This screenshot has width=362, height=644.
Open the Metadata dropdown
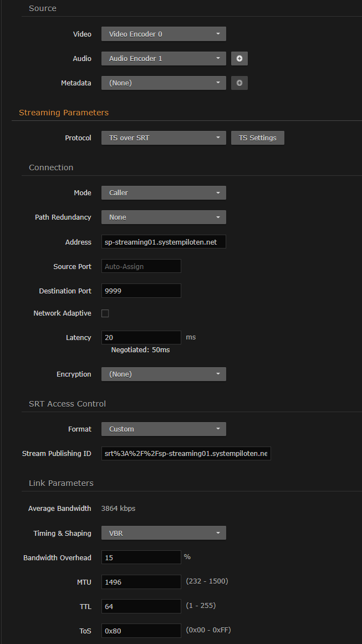[163, 83]
